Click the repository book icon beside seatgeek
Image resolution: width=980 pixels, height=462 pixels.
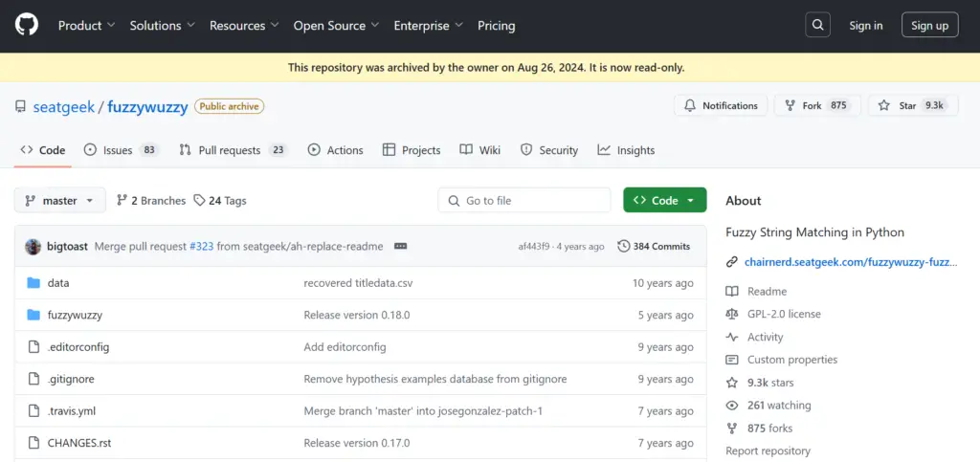tap(21, 107)
